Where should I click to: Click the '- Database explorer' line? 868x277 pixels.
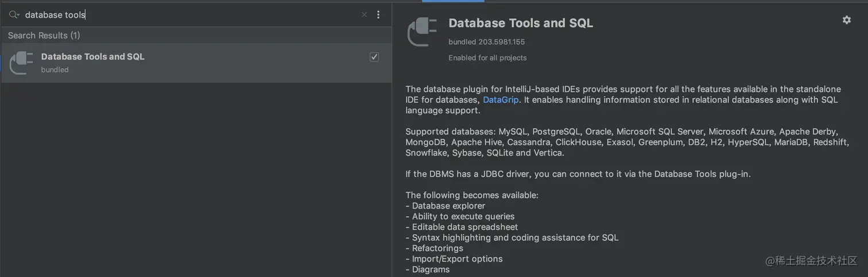(x=445, y=206)
